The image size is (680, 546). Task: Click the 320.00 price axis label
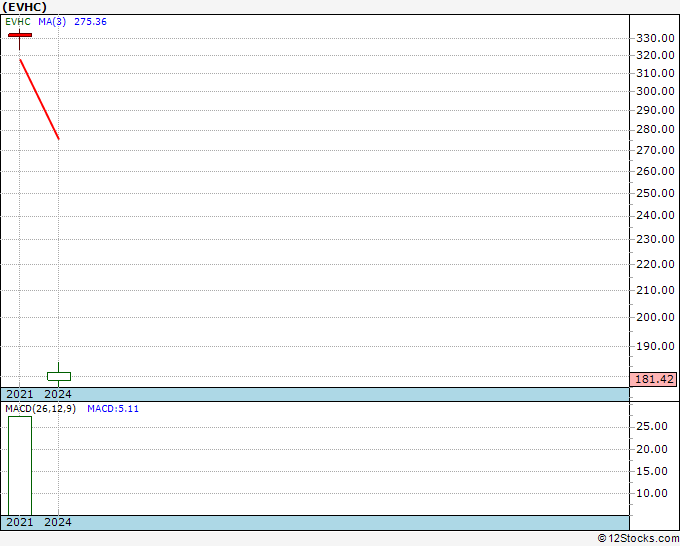coord(655,55)
